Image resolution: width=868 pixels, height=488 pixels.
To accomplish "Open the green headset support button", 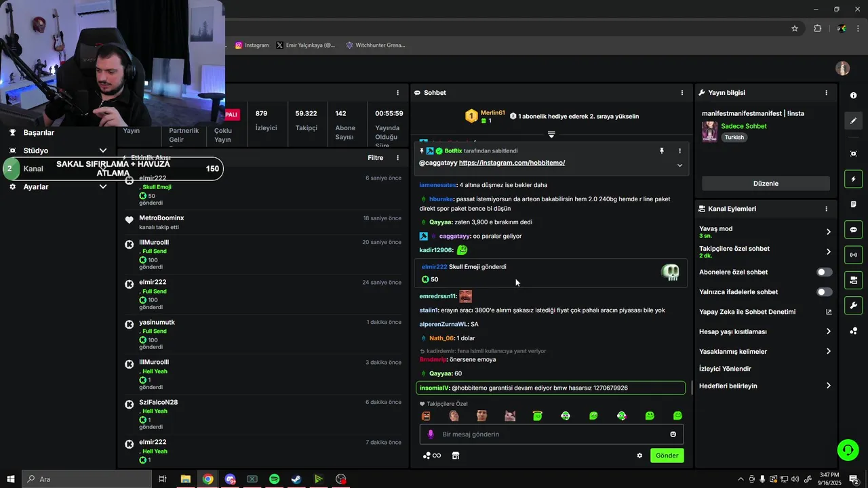I will click(847, 449).
